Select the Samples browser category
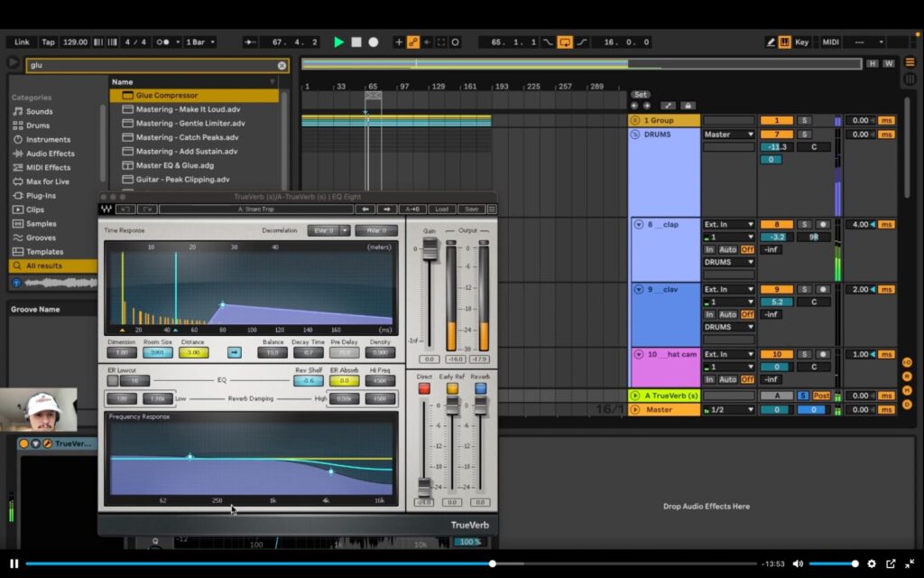Image resolution: width=924 pixels, height=578 pixels. click(x=41, y=224)
